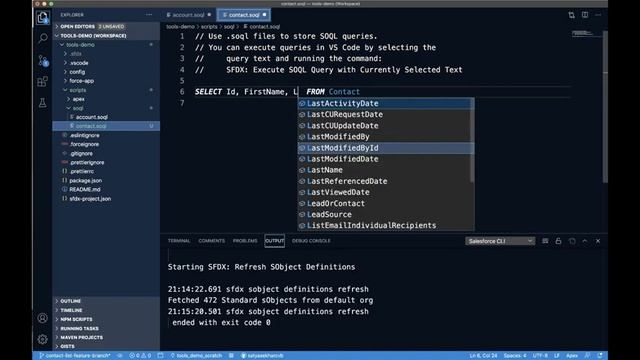The width and height of the screenshot is (640, 360).
Task: Click the Explorer more actions ellipsis
Action: pyautogui.click(x=149, y=15)
